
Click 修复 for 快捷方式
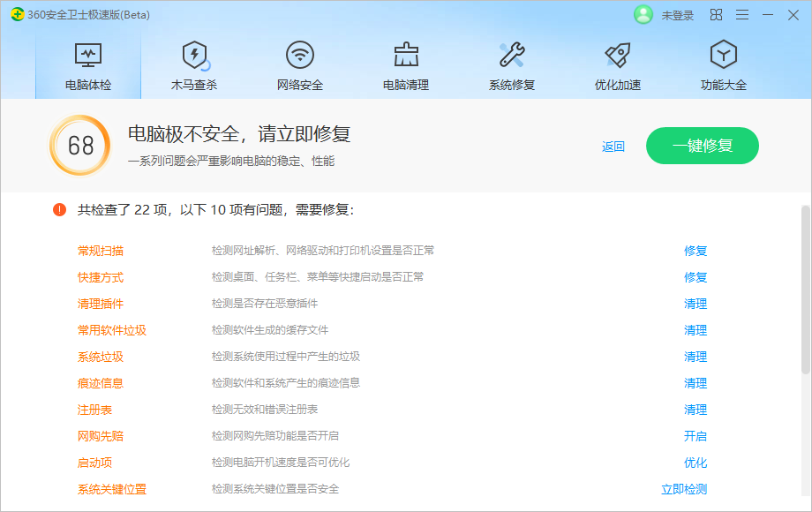click(x=695, y=277)
